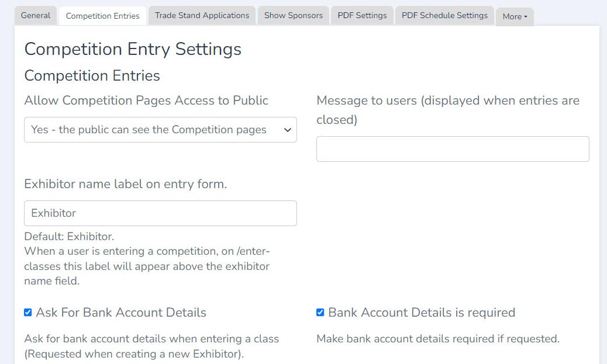The height and width of the screenshot is (364, 607).
Task: Focus the Exhibitor name label input
Action: pos(160,213)
